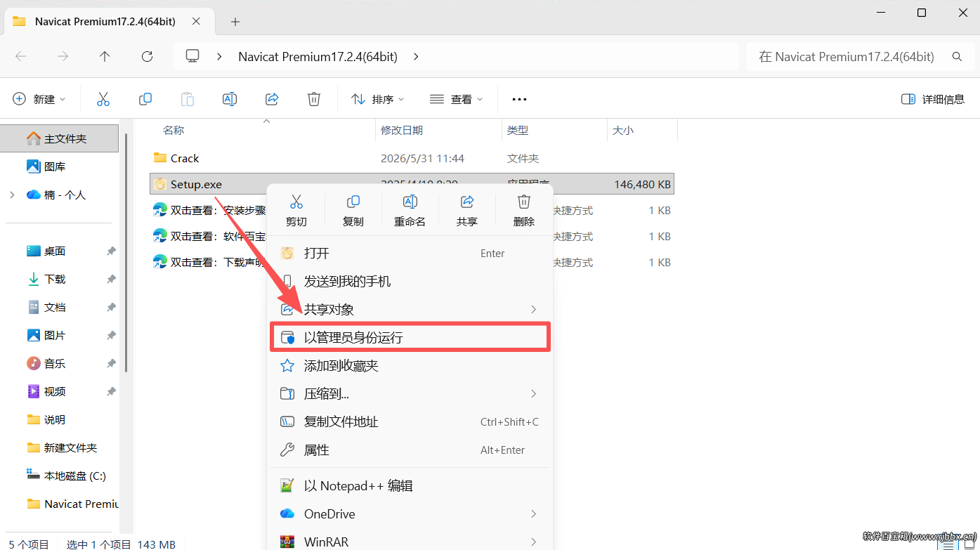The width and height of the screenshot is (980, 550).
Task: Open 属性 from the context menu
Action: (x=411, y=450)
